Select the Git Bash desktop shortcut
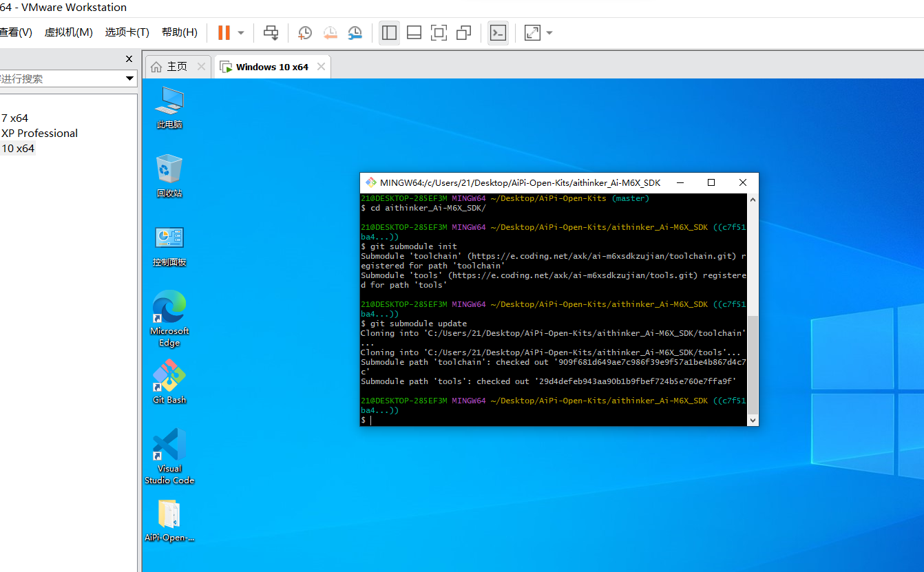This screenshot has height=572, width=924. pos(169,382)
